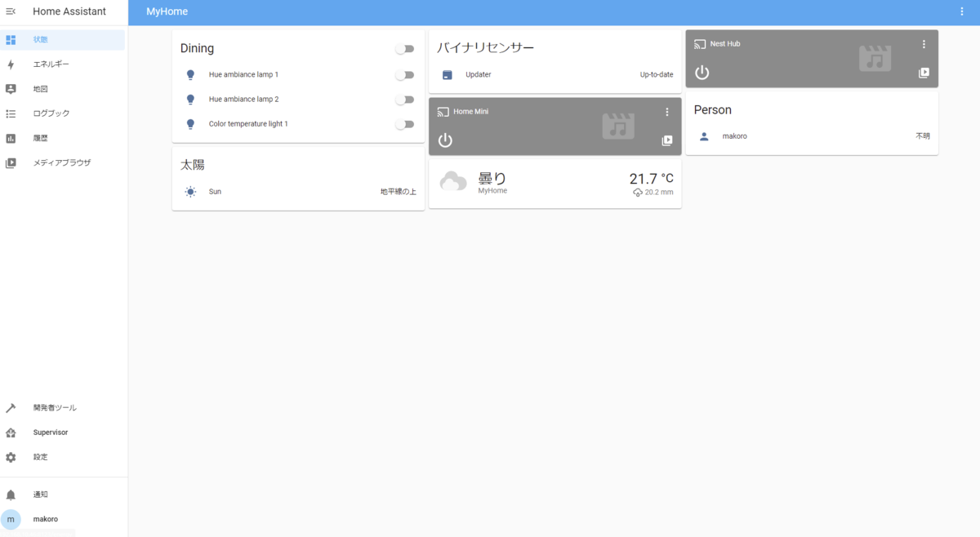
Task: Browse media on the Nest Hub card
Action: click(x=924, y=73)
